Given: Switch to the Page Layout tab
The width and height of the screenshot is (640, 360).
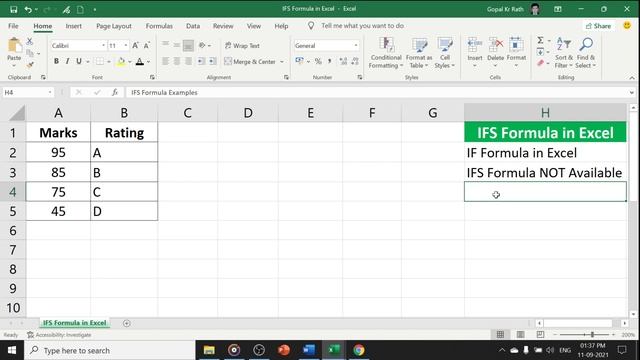Looking at the screenshot, I should click(x=114, y=26).
